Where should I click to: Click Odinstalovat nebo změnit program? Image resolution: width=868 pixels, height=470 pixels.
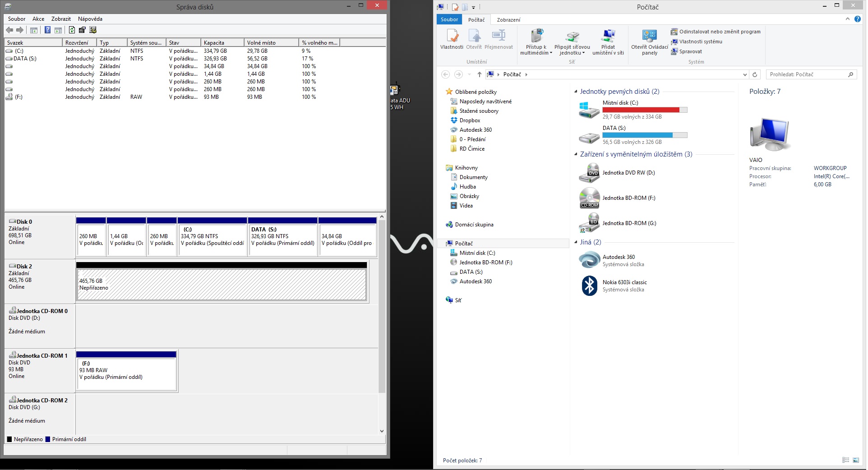point(720,32)
